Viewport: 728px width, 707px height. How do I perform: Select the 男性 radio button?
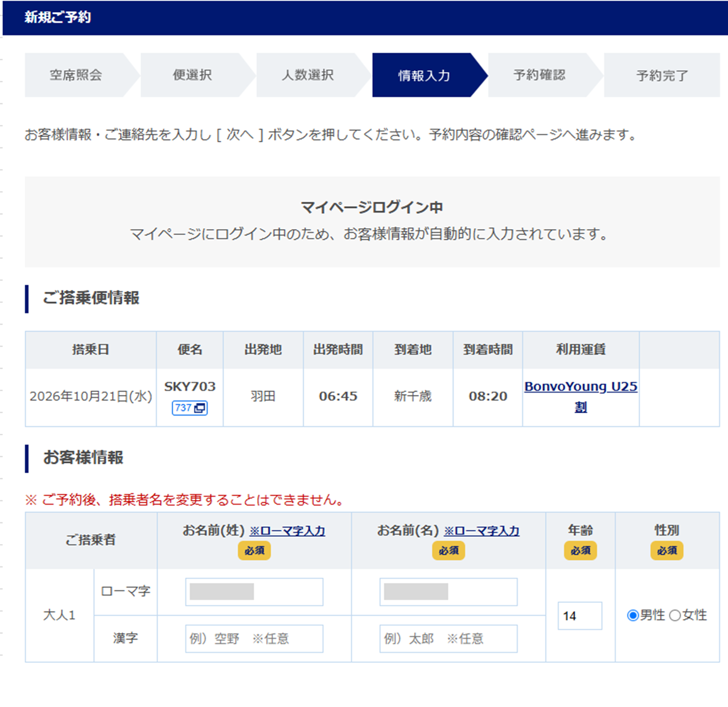632,616
